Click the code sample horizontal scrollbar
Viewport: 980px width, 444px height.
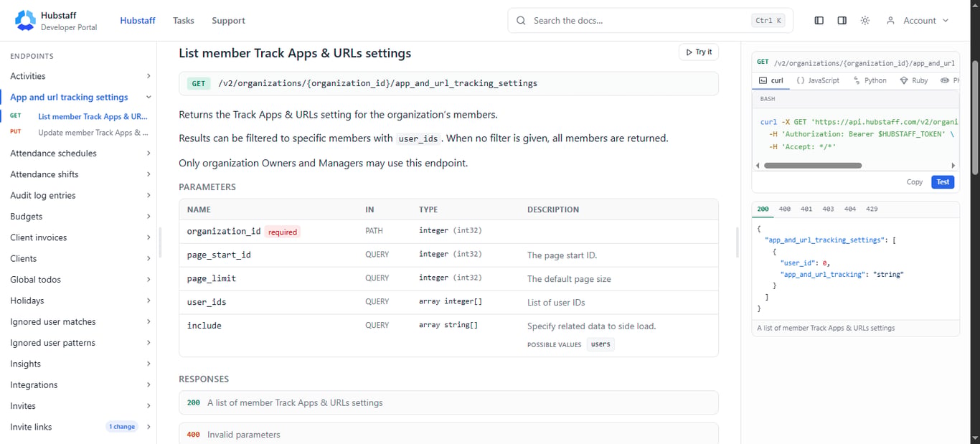(x=813, y=165)
